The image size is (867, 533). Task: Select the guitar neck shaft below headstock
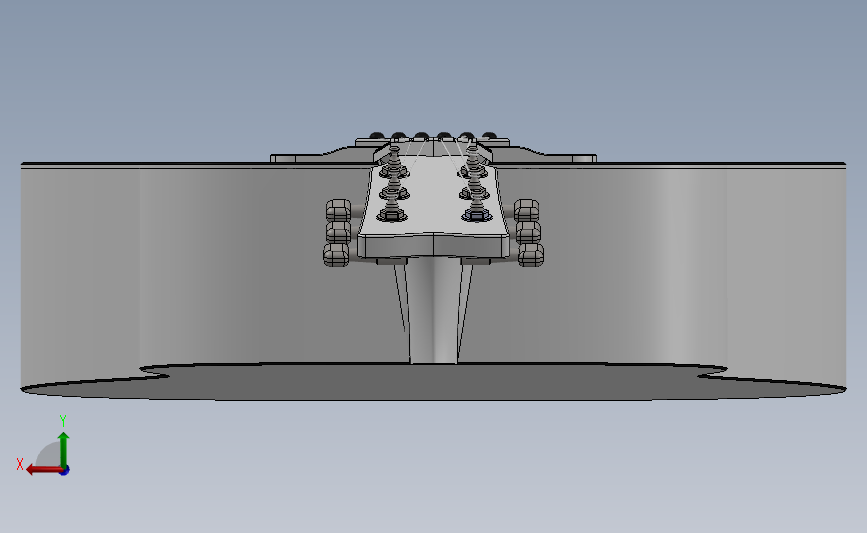(x=434, y=312)
